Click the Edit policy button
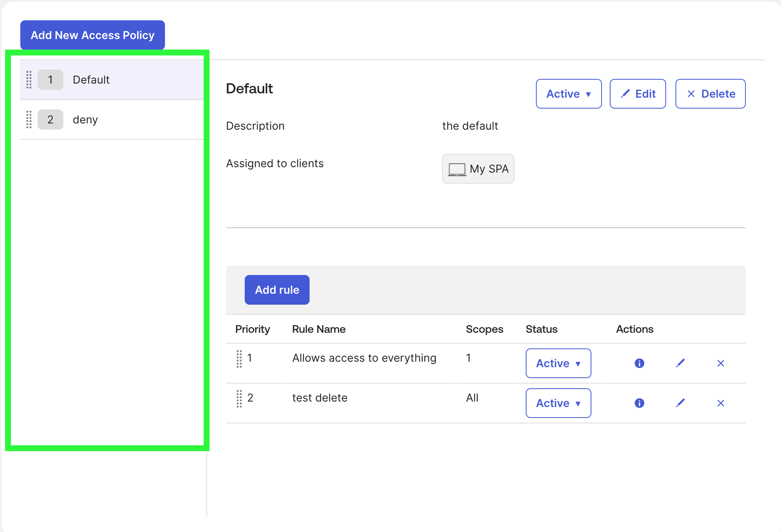This screenshot has width=781, height=532. tap(638, 94)
